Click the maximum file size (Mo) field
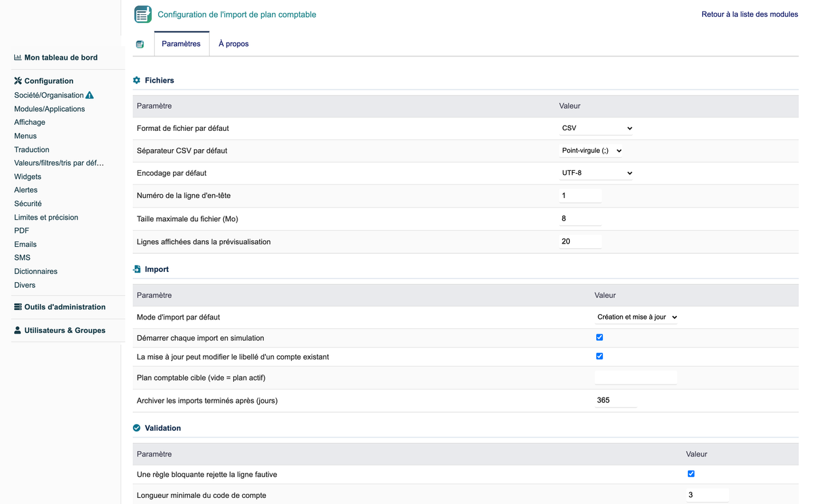 [x=581, y=218]
